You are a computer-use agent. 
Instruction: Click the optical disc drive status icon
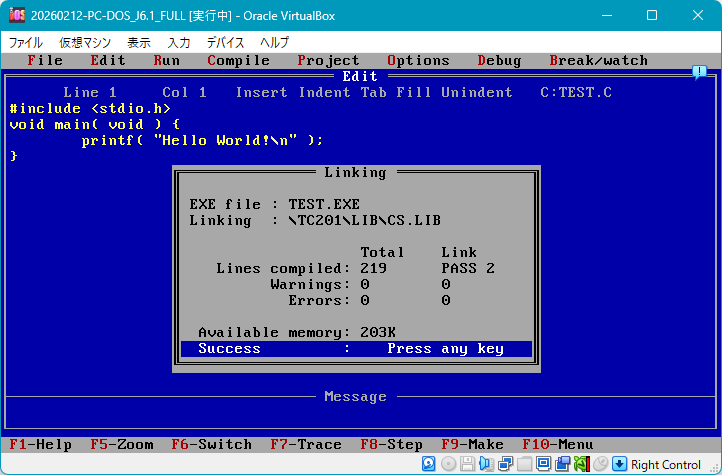coord(447,464)
